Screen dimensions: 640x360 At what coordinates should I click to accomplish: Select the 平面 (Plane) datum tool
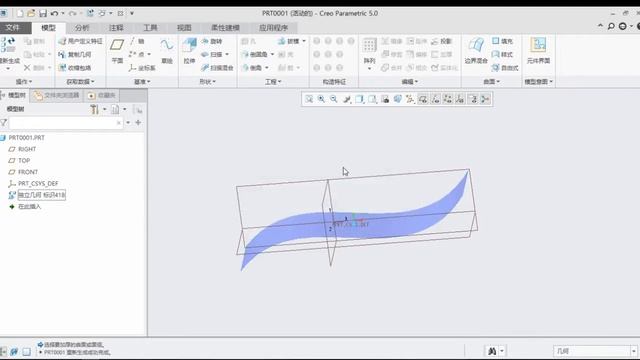pyautogui.click(x=117, y=51)
